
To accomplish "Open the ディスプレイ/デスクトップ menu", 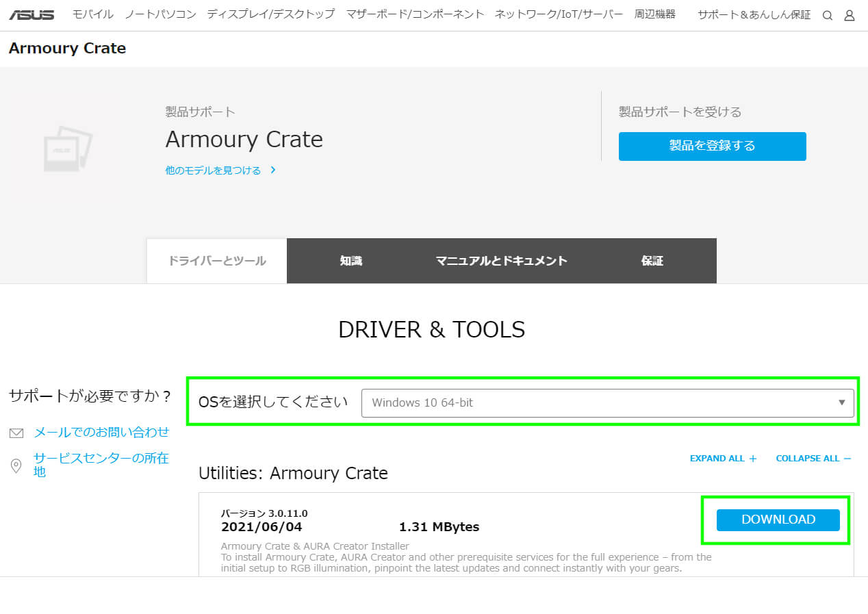I will pos(271,14).
